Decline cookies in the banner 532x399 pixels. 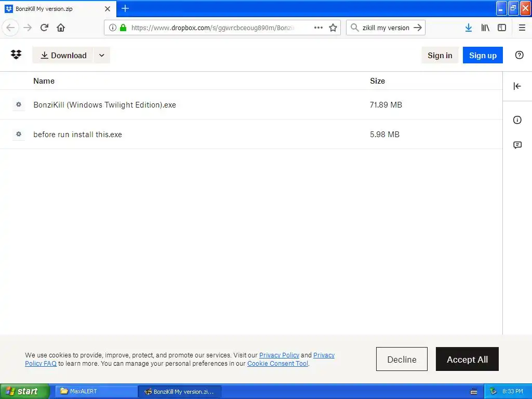click(402, 359)
